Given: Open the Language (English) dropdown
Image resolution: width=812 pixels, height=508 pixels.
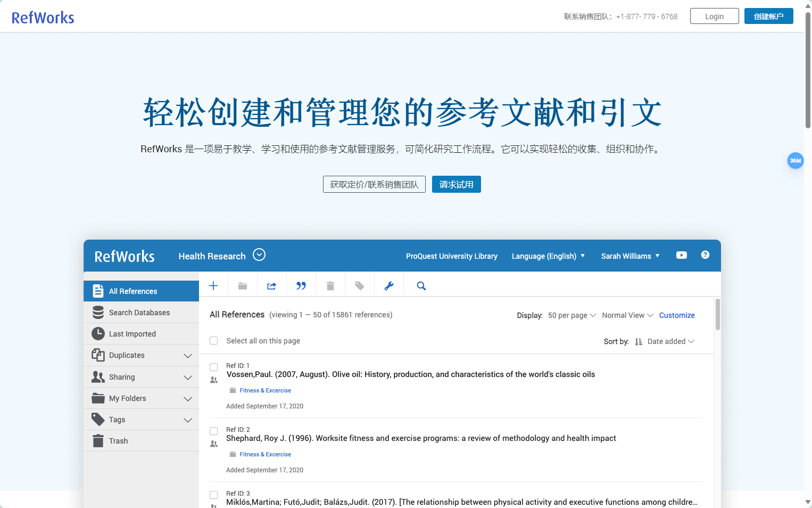Looking at the screenshot, I should click(548, 256).
